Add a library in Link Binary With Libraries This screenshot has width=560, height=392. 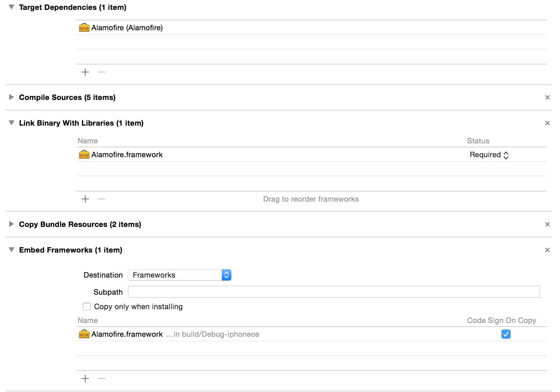85,199
